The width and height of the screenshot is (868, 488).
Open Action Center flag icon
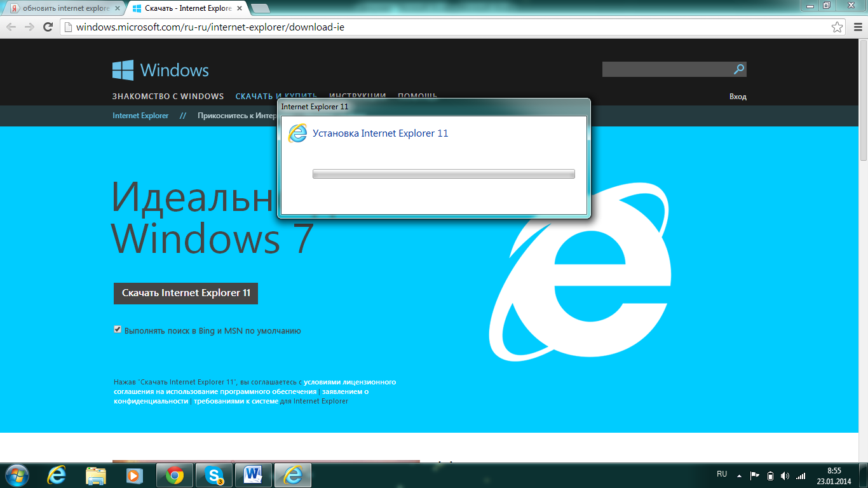click(755, 475)
